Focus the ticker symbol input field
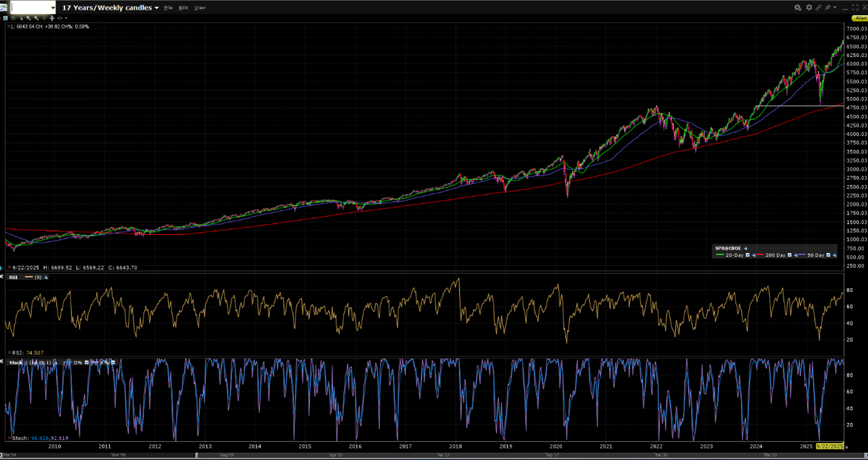This screenshot has height=460, width=868. point(30,7)
